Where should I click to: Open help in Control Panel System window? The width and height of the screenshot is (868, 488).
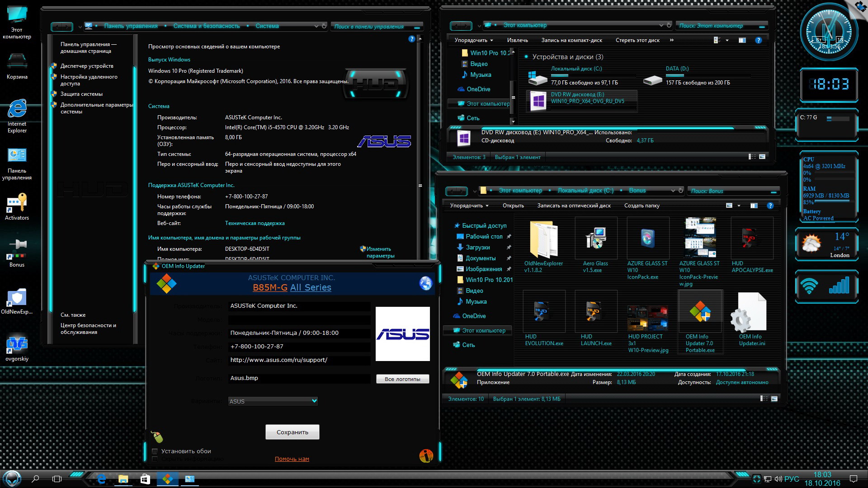point(411,39)
